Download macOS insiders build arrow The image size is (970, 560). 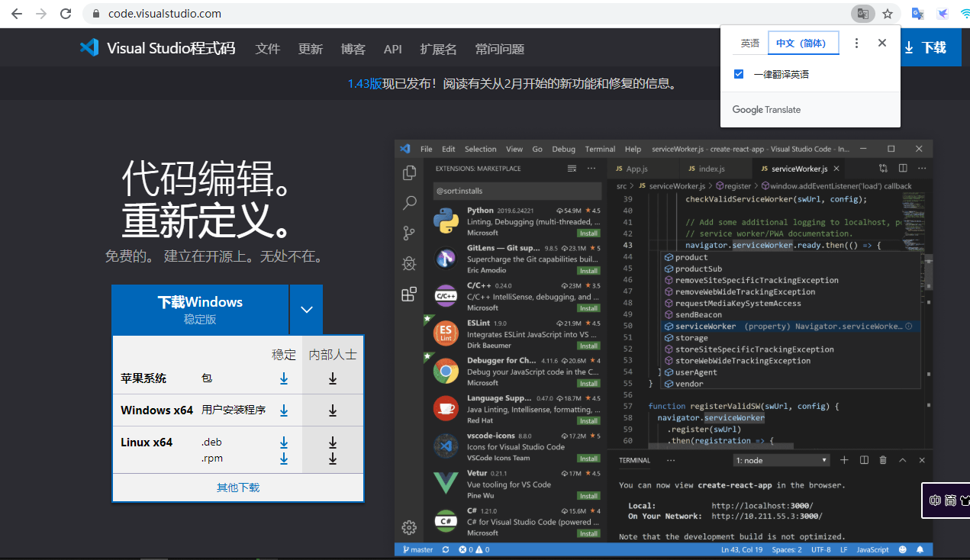(x=333, y=378)
